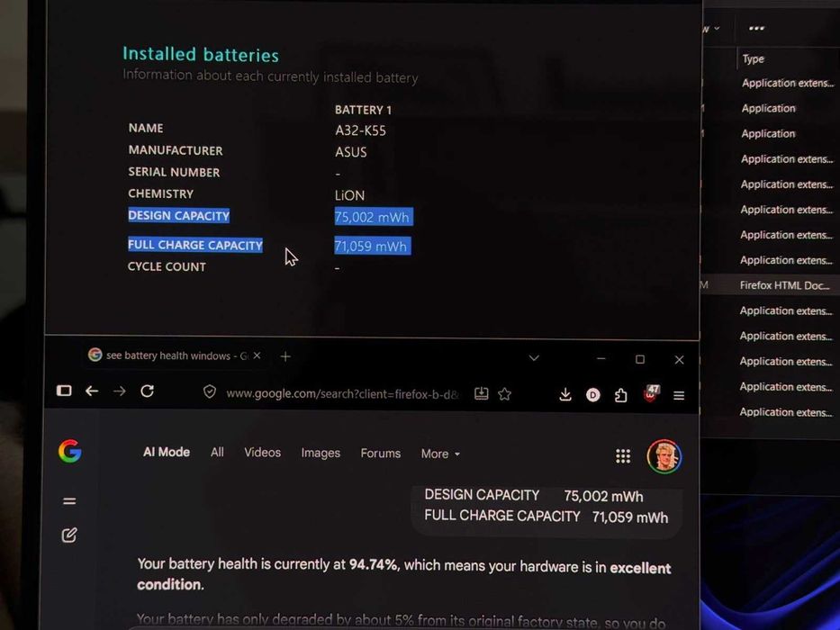Switch to AI Mode tab
This screenshot has width=840, height=630.
tap(166, 452)
